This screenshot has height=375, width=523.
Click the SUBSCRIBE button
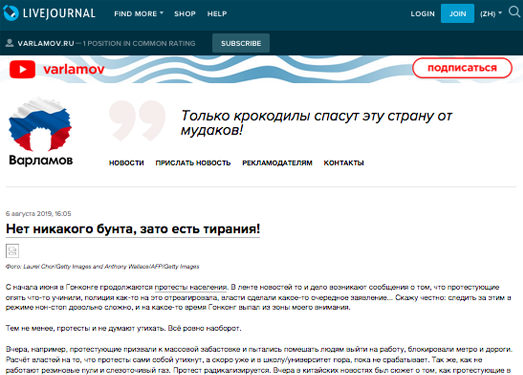click(241, 43)
